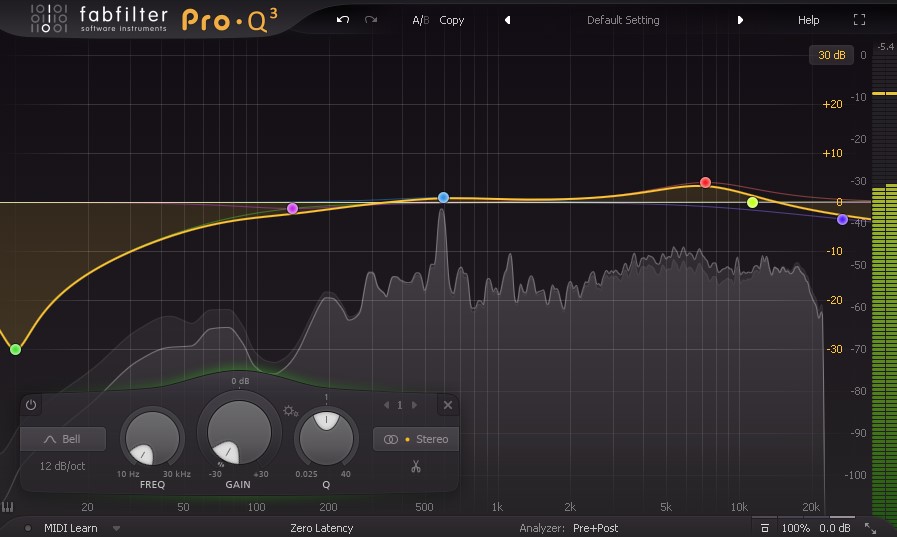This screenshot has height=537, width=897.
Task: Click the FabFilter logo icon
Action: coord(49,18)
